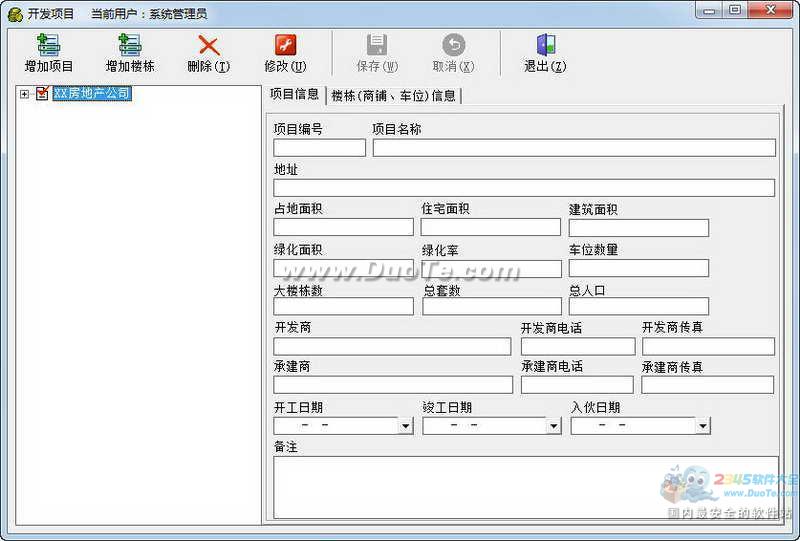The height and width of the screenshot is (541, 800).
Task: Open the 开工日期 date dropdown
Action: [405, 426]
